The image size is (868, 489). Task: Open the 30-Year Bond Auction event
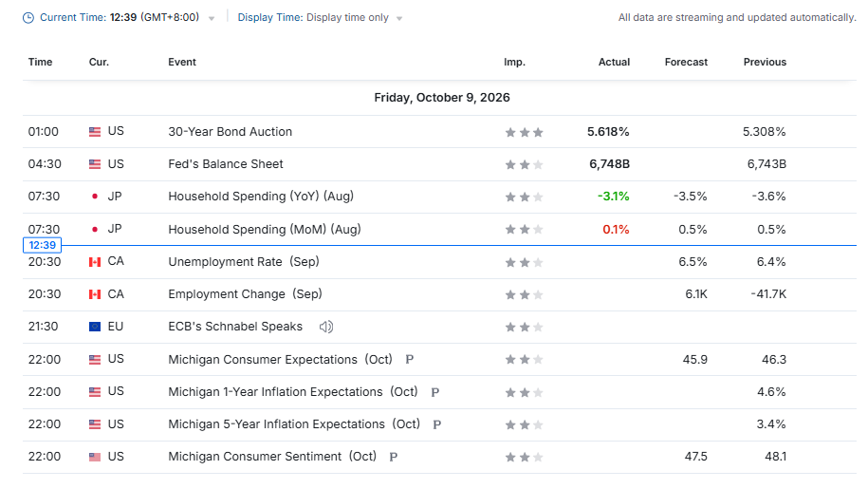(231, 132)
